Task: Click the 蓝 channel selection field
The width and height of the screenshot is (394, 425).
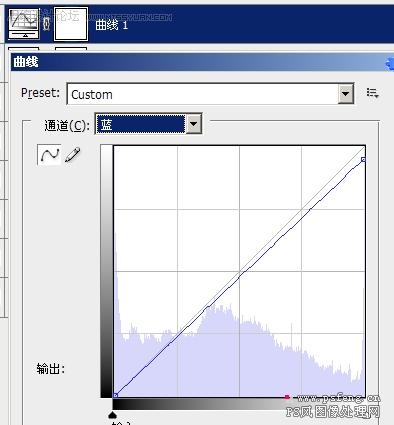Action: pyautogui.click(x=140, y=124)
